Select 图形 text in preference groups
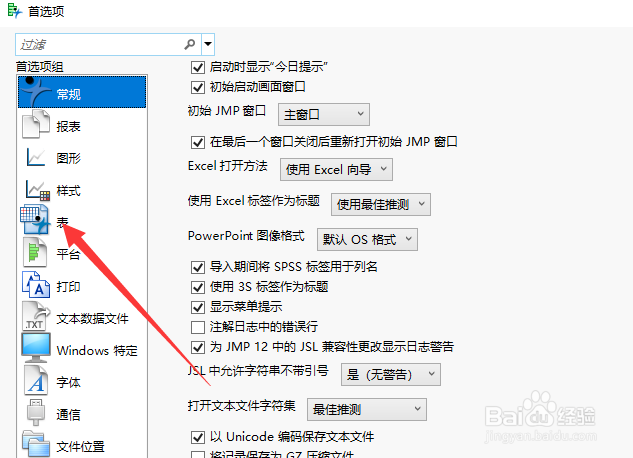Viewport: 633px width, 458px height. point(69,158)
